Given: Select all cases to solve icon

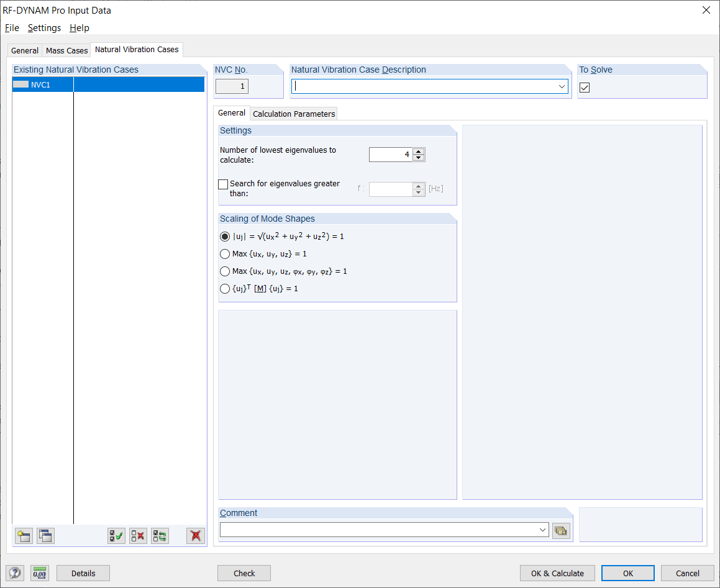Looking at the screenshot, I should (x=116, y=536).
